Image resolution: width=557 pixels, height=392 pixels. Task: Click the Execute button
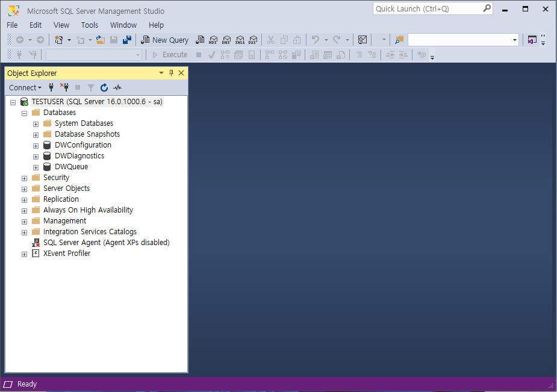coord(170,55)
